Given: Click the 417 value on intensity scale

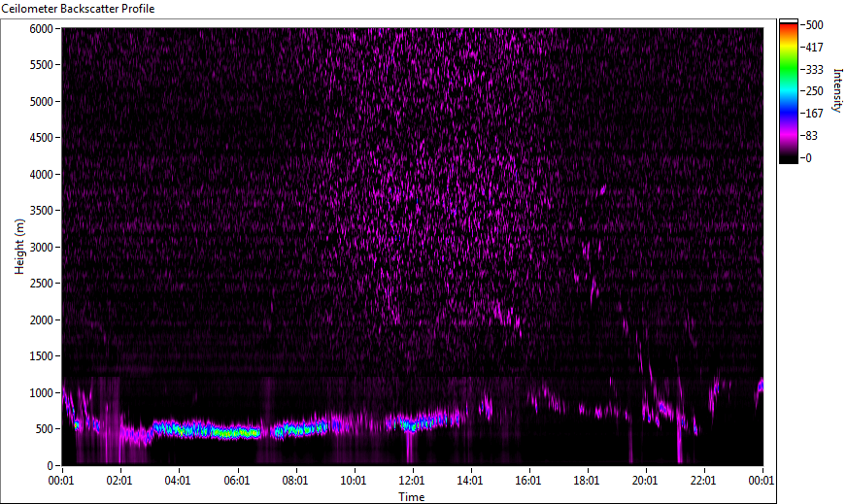Looking at the screenshot, I should [814, 47].
